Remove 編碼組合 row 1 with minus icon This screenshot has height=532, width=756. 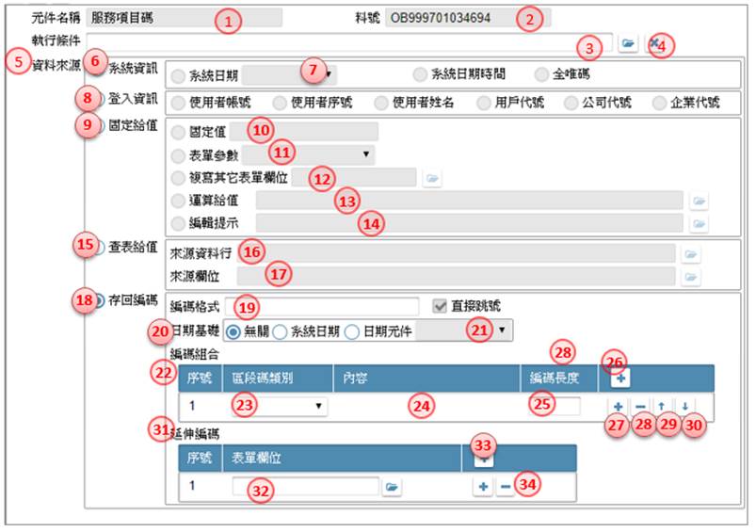pos(640,407)
